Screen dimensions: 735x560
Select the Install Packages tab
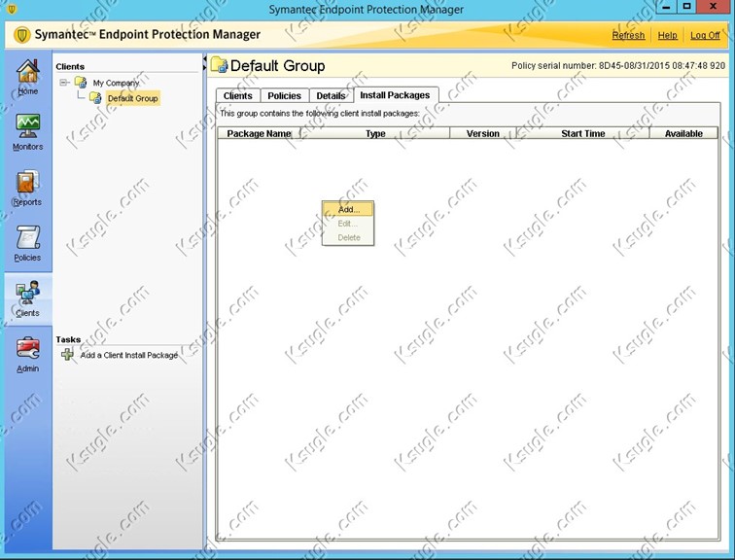click(x=395, y=95)
